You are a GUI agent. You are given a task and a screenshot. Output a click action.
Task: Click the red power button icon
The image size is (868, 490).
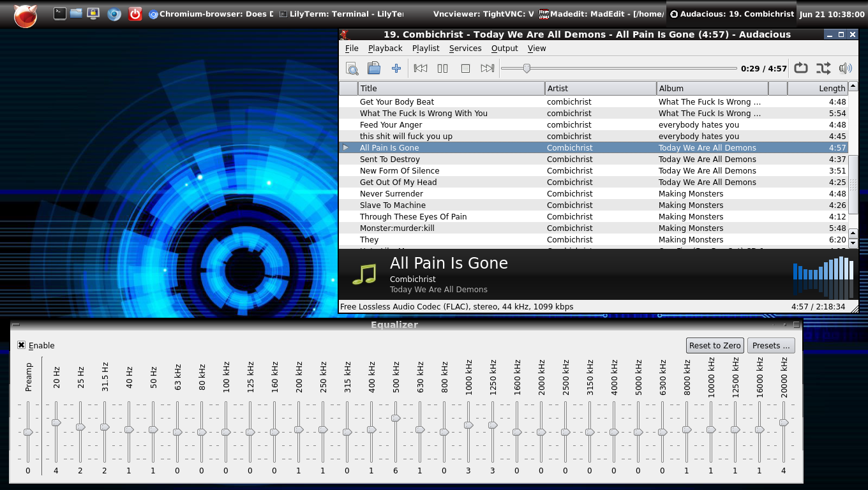click(135, 14)
